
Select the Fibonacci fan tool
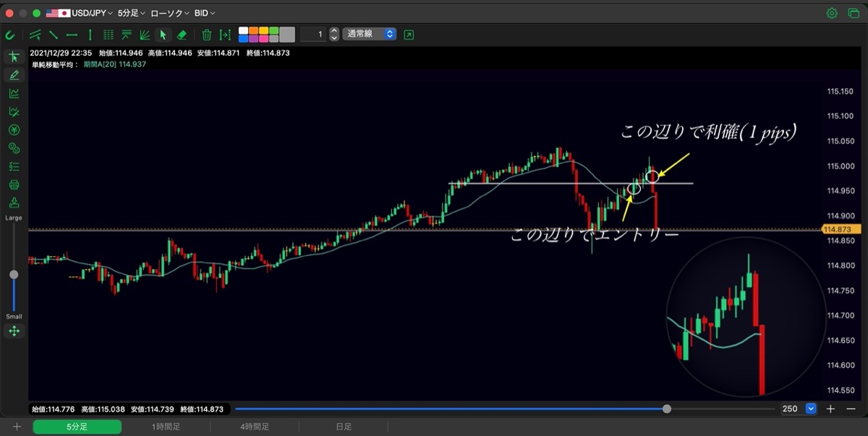(145, 34)
